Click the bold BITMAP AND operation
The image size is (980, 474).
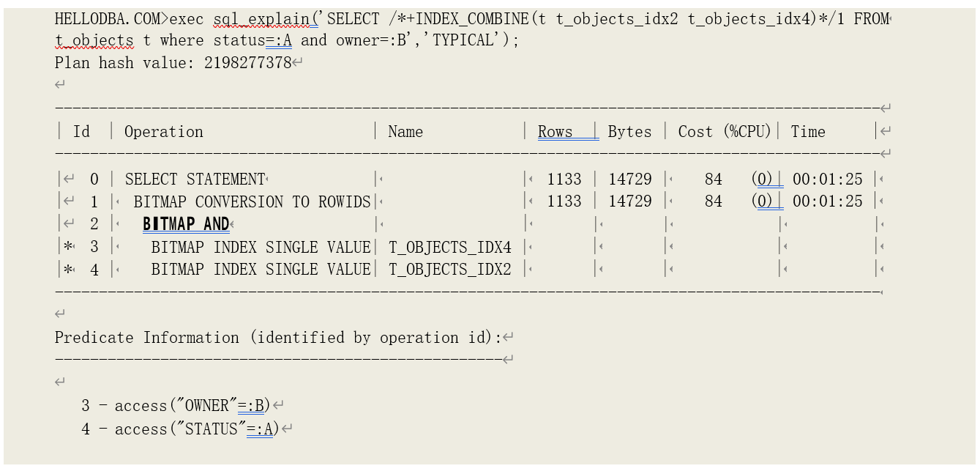click(x=186, y=224)
